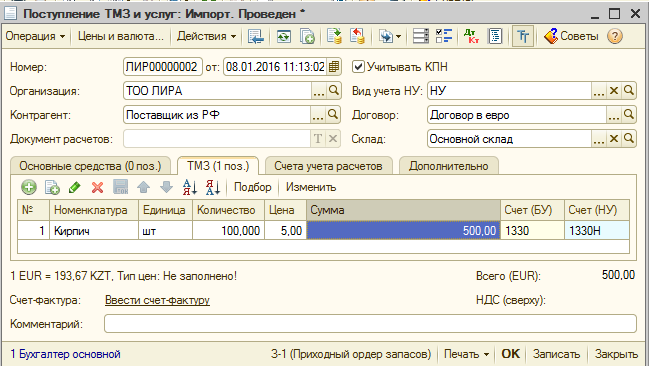Viewport: 649px width, 366px height.
Task: Click into the Номер field
Action: [163, 67]
